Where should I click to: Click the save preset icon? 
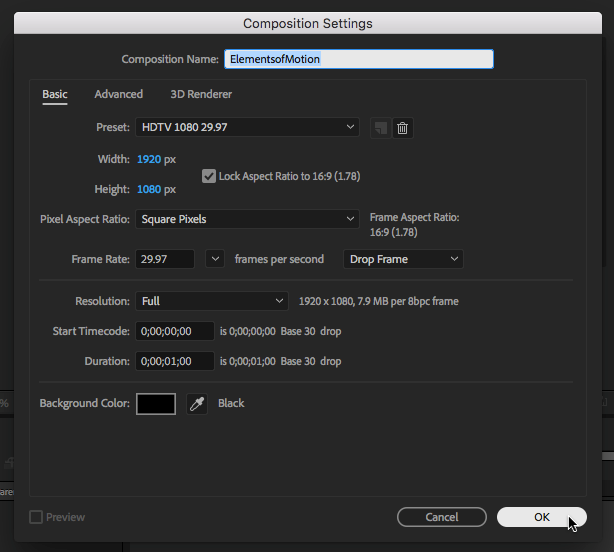(x=380, y=127)
